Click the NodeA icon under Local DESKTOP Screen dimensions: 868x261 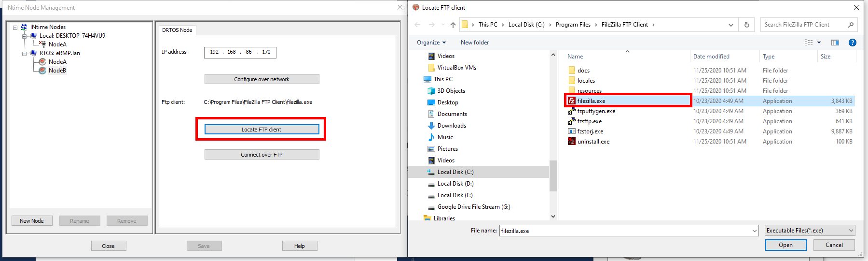(x=42, y=44)
